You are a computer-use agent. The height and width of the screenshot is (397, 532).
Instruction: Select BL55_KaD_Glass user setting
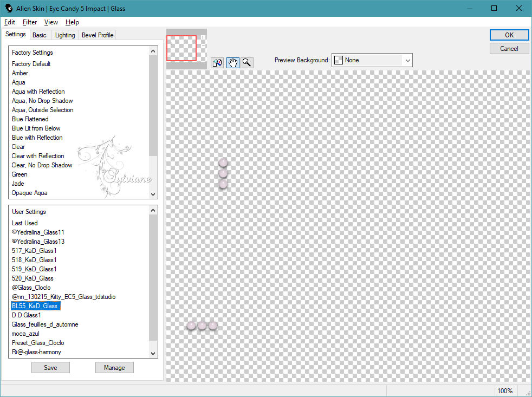pyautogui.click(x=36, y=305)
